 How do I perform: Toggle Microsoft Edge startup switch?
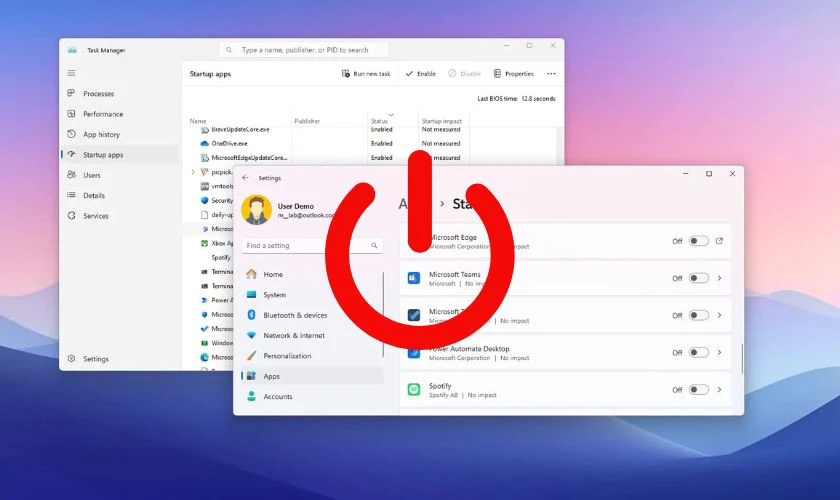[x=699, y=241]
